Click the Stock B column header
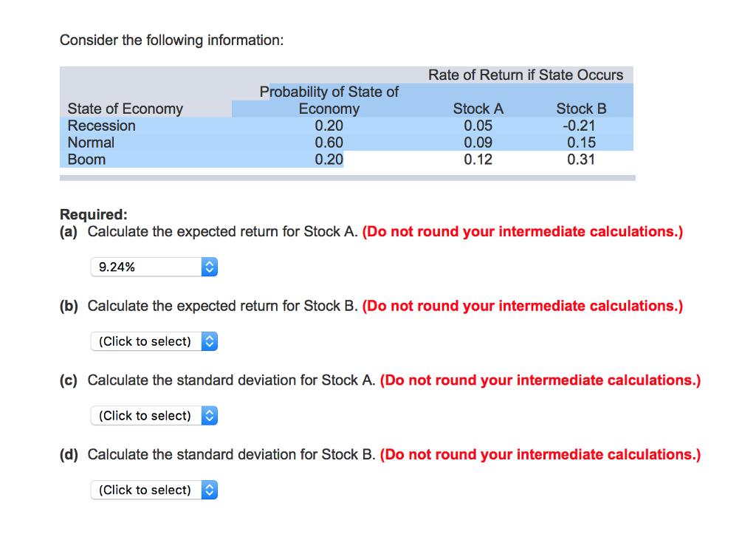The height and width of the screenshot is (554, 756). pos(581,109)
